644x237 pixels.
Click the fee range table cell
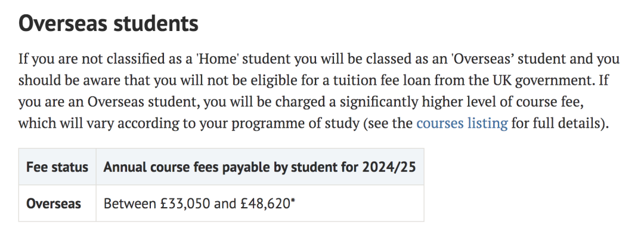point(260,203)
